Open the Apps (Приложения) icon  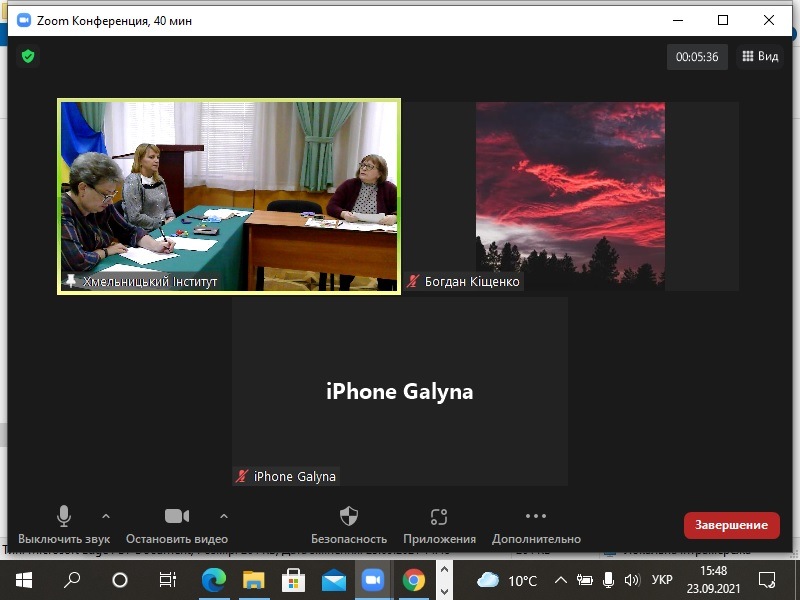pyautogui.click(x=439, y=516)
